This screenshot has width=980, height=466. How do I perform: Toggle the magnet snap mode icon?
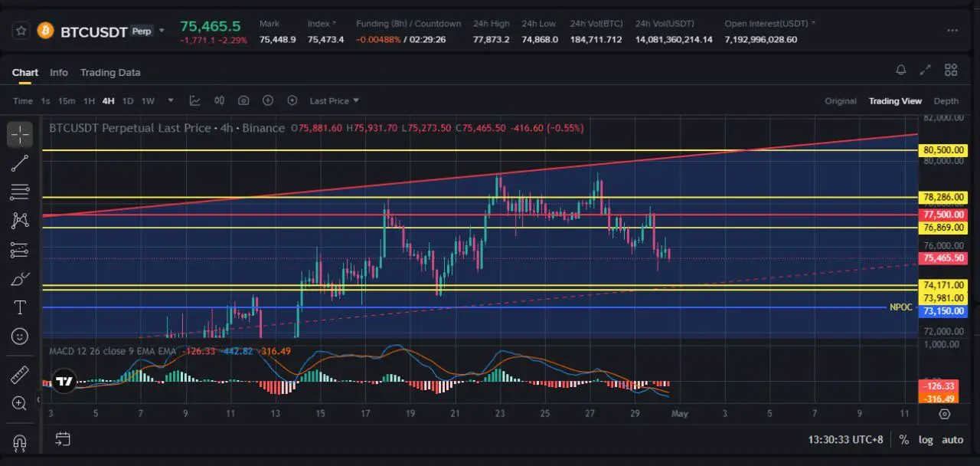pos(20,443)
